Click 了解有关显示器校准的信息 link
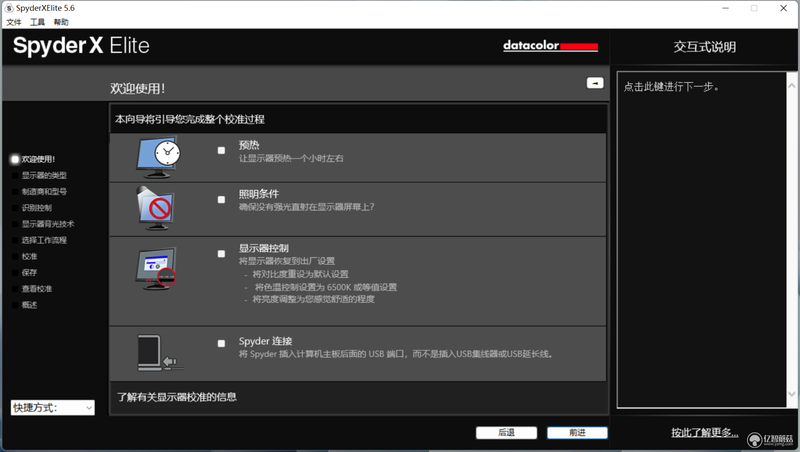 tap(177, 397)
